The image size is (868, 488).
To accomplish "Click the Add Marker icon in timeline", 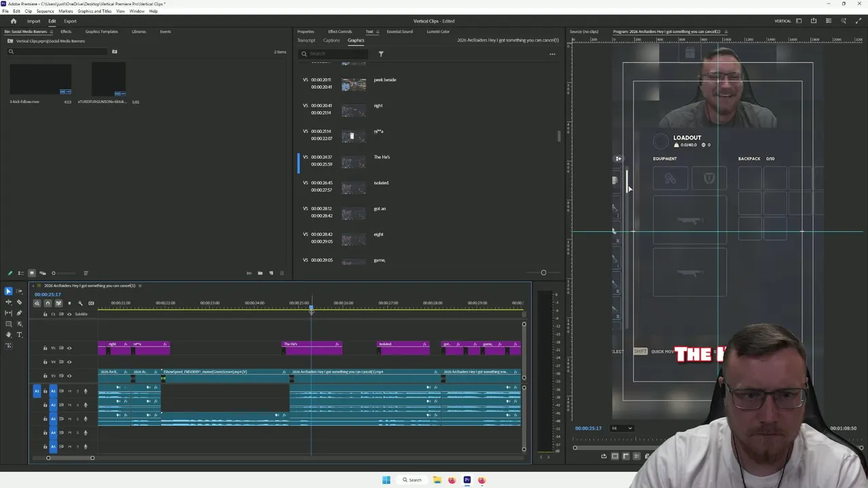I will tap(69, 303).
